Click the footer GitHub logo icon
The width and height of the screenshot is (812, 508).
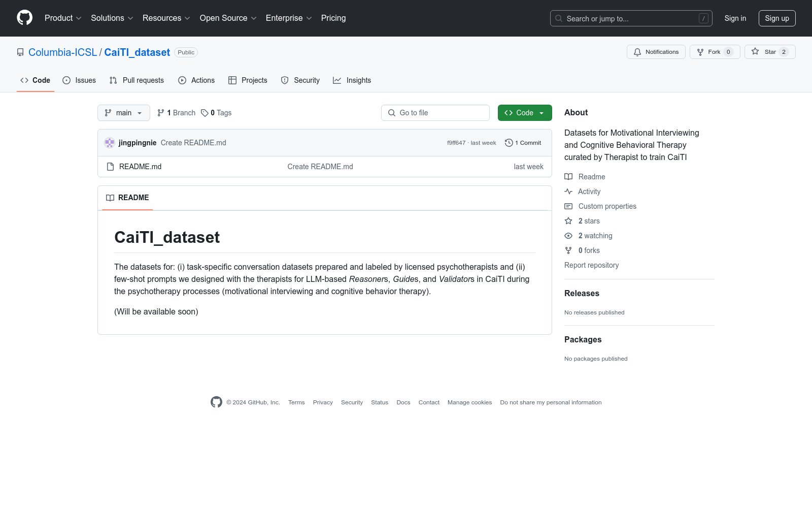[x=216, y=402]
